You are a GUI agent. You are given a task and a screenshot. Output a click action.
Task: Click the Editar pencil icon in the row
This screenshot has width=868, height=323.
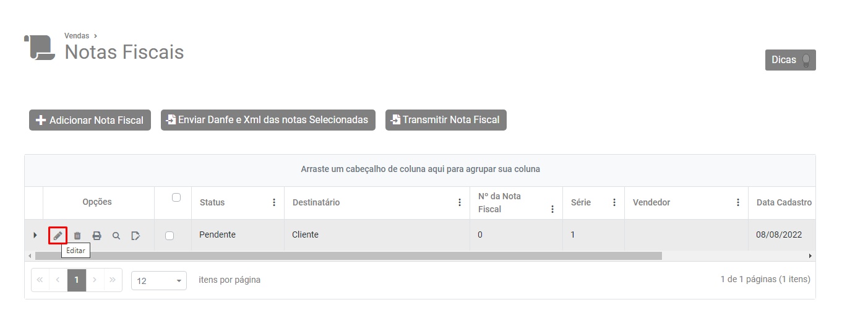coord(58,235)
